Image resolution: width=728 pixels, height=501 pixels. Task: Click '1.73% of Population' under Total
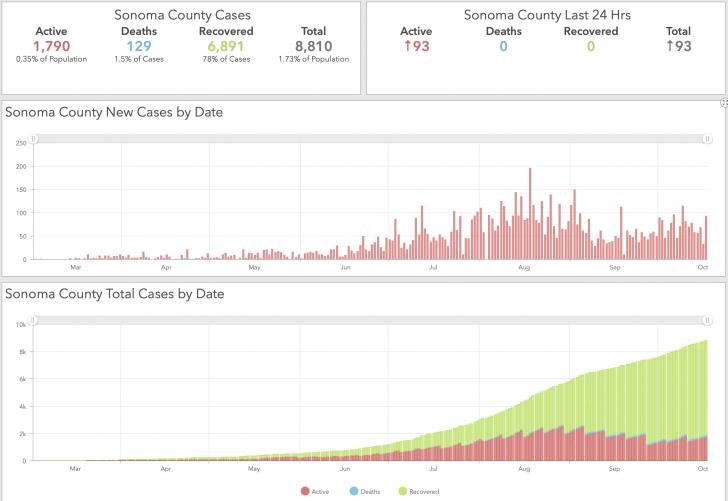314,59
